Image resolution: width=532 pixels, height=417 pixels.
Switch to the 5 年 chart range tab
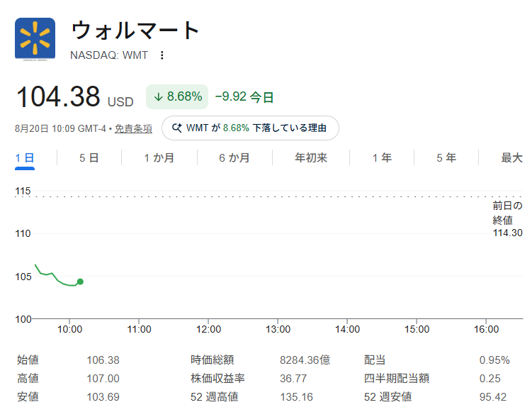click(446, 158)
